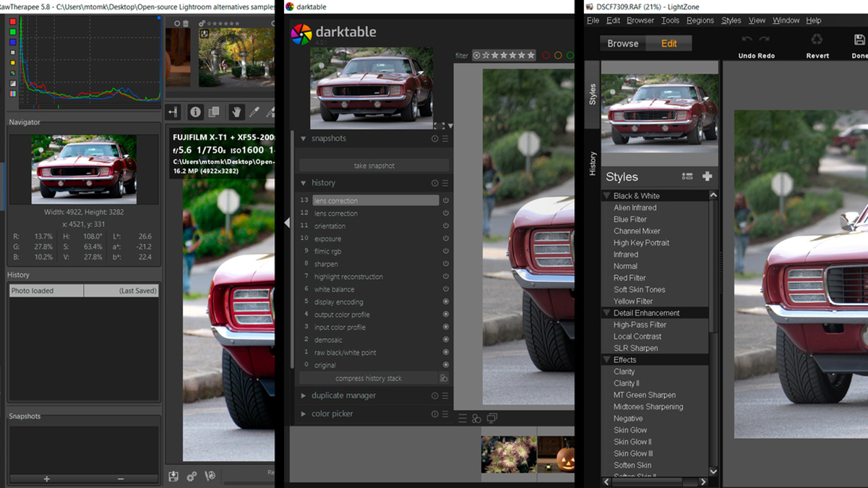Click the history module reset icon
Screen dimensions: 868x488
tap(435, 184)
